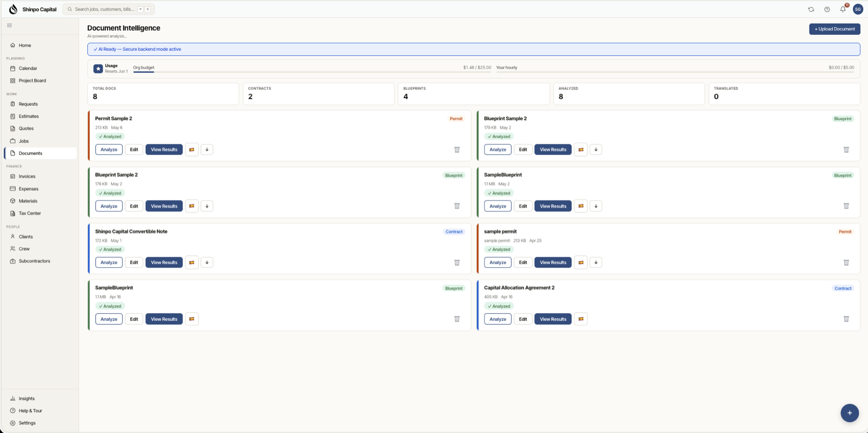Download Shinpo Capital Convertible Note with arrow icon
Image resolution: width=868 pixels, height=433 pixels.
(x=207, y=262)
